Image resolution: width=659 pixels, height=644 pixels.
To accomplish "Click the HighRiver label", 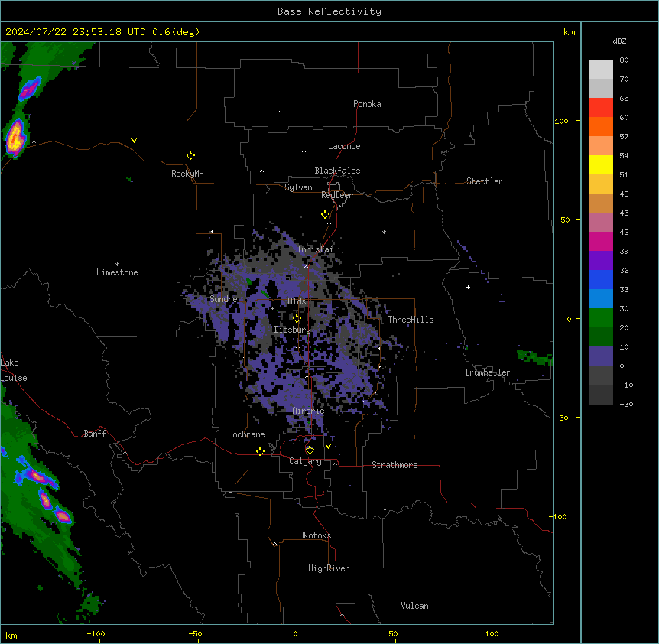I will pyautogui.click(x=329, y=568).
